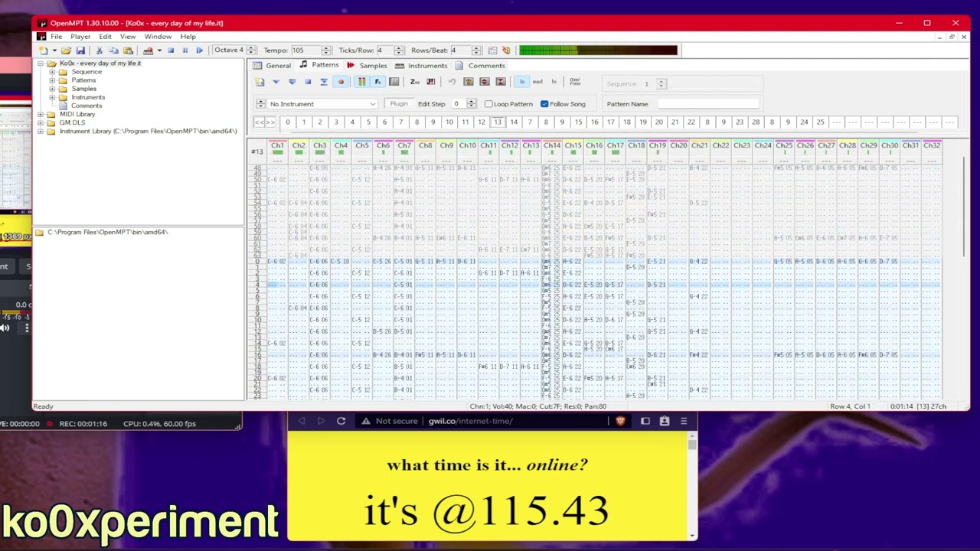Play pattern from start icon
980x551 pixels.
292,82
